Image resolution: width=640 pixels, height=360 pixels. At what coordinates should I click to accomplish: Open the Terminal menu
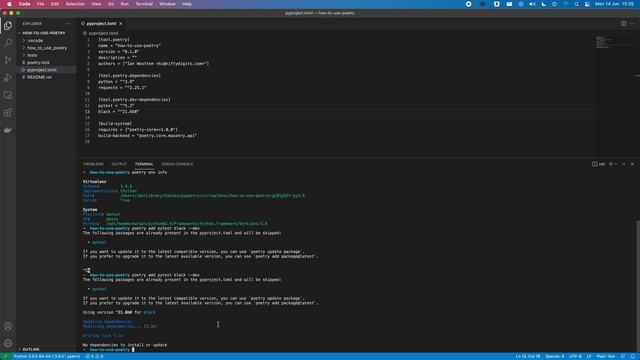144,4
